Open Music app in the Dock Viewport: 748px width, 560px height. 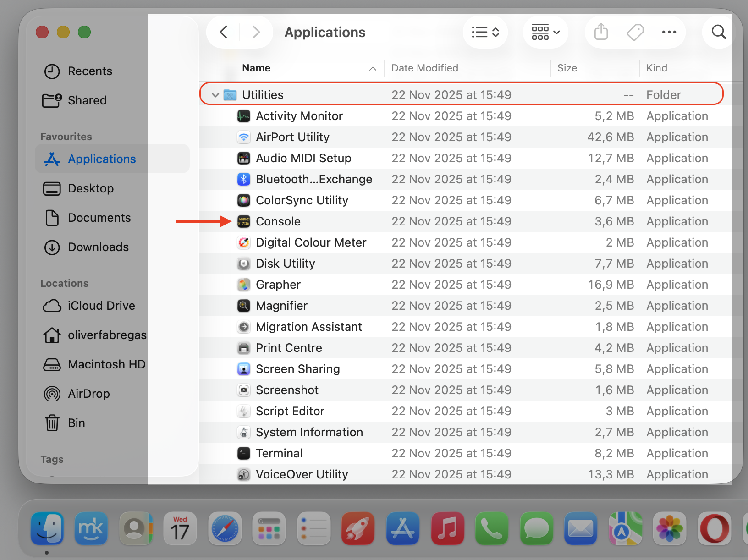(x=447, y=528)
